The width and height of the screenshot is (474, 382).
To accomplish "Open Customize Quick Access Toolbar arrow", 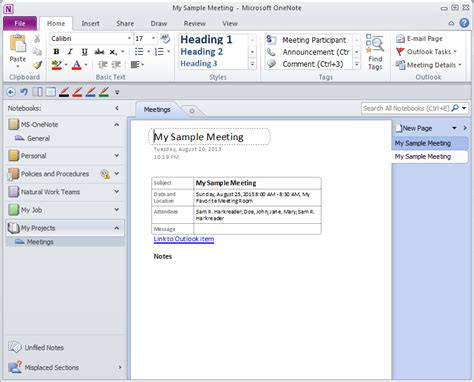I will click(x=117, y=92).
